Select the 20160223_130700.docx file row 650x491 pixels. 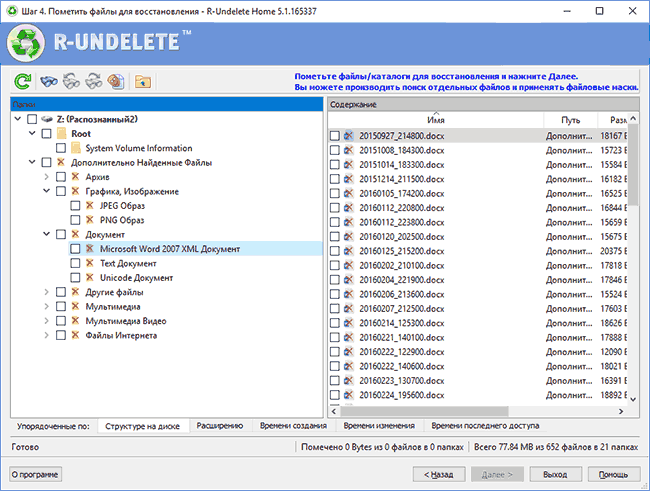point(478,381)
